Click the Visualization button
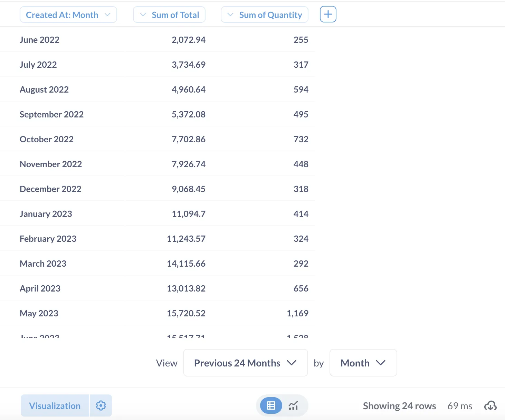 tap(55, 405)
